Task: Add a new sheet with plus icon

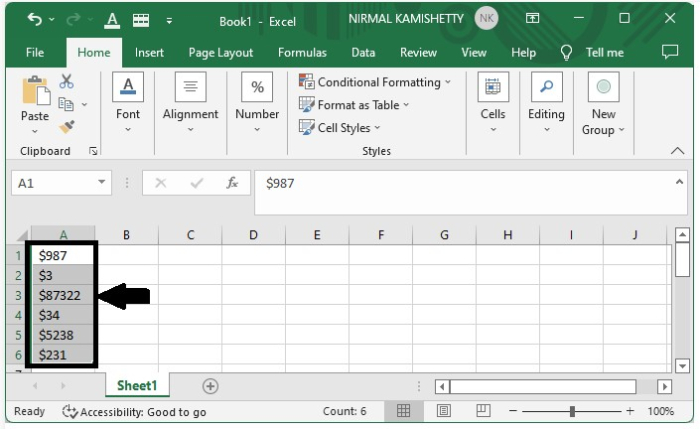Action: [x=210, y=386]
